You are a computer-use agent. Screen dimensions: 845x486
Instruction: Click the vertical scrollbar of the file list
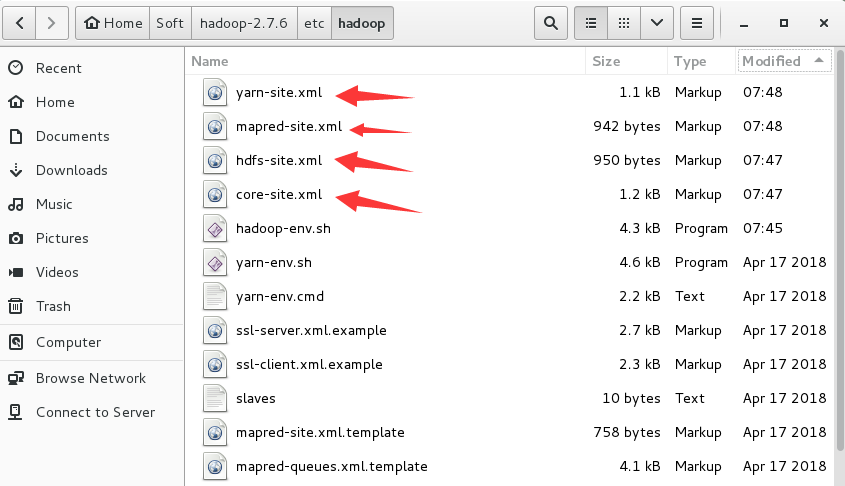[x=840, y=251]
